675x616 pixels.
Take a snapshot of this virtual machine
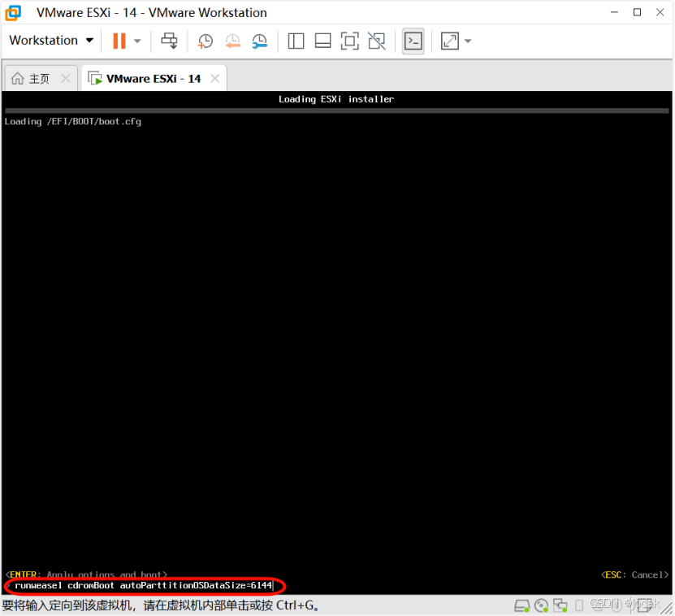[206, 41]
